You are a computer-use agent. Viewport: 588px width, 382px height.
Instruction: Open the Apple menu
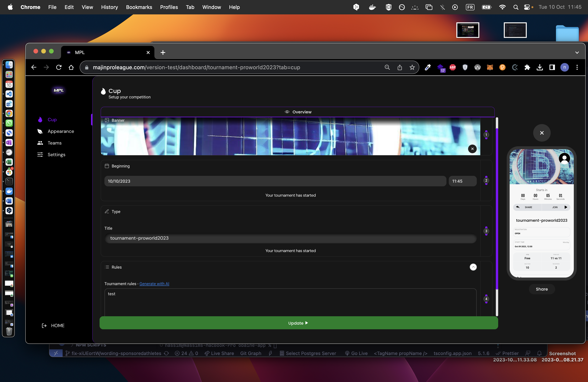pyautogui.click(x=10, y=7)
